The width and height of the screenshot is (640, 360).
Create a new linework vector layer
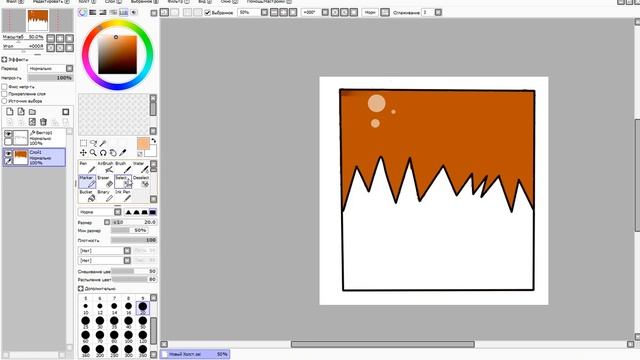21,111
